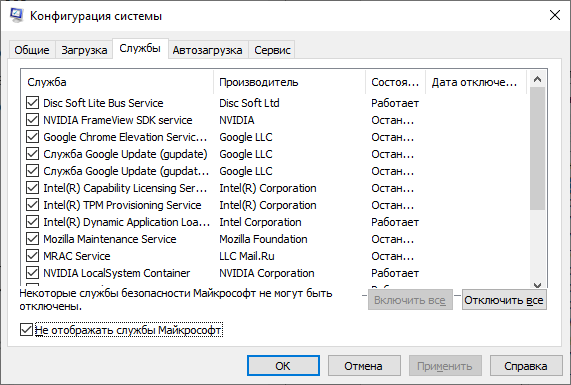Toggle Служба Google Update (gupdate) checkbox
This screenshot has width=571, height=385.
tap(32, 154)
